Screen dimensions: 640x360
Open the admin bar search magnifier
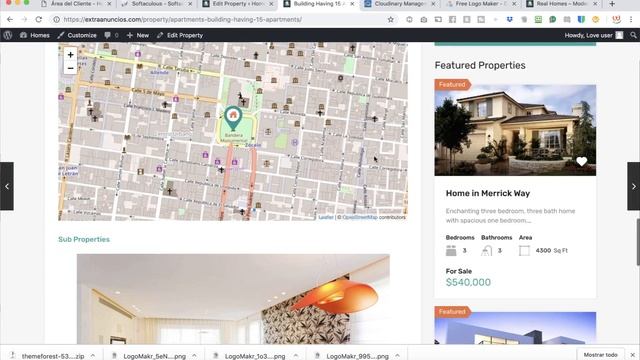click(633, 36)
